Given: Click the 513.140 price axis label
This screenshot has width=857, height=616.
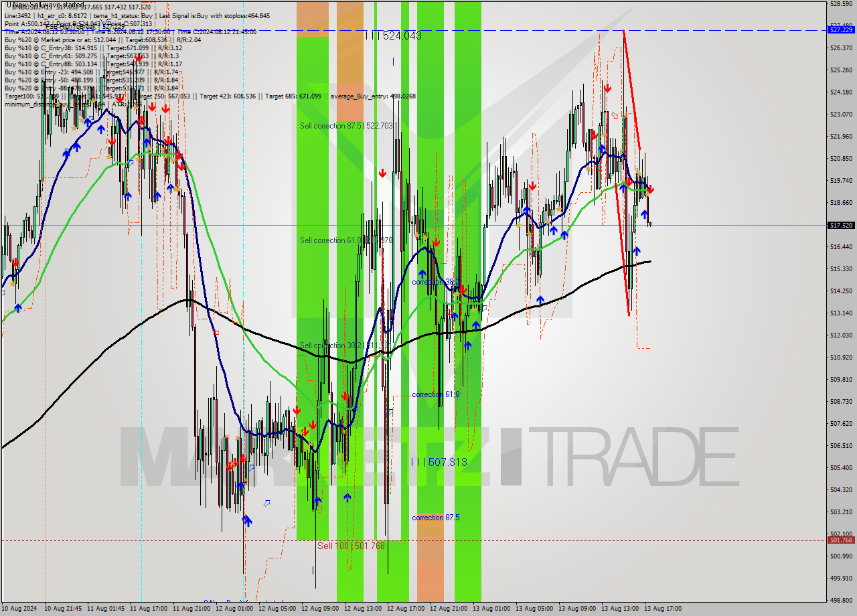Looking at the screenshot, I should (x=841, y=313).
